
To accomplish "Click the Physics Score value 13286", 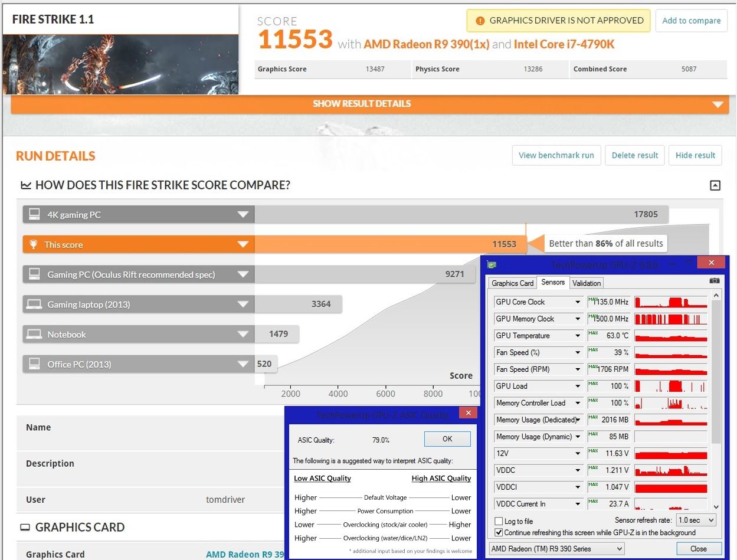I will [533, 69].
